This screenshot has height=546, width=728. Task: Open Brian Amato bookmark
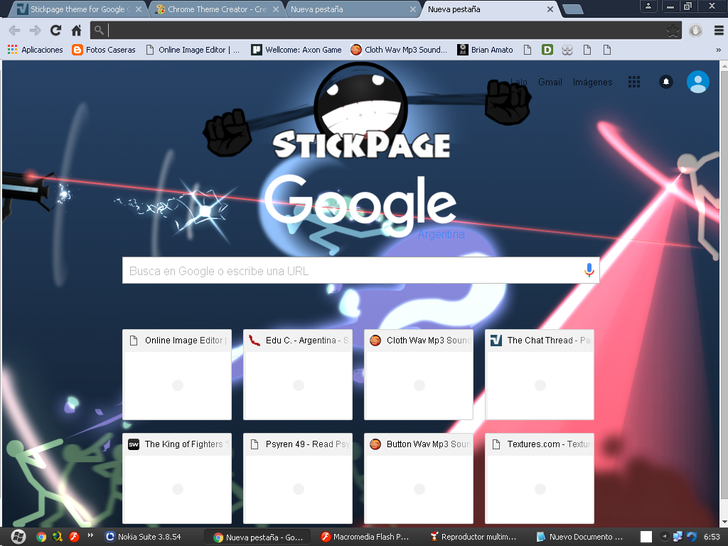tap(485, 50)
